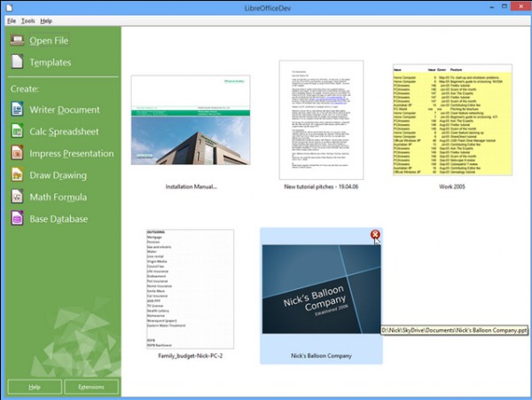Image resolution: width=532 pixels, height=400 pixels.
Task: Click the 'Family_budget-Nick-PC-2' caption
Action: [191, 356]
